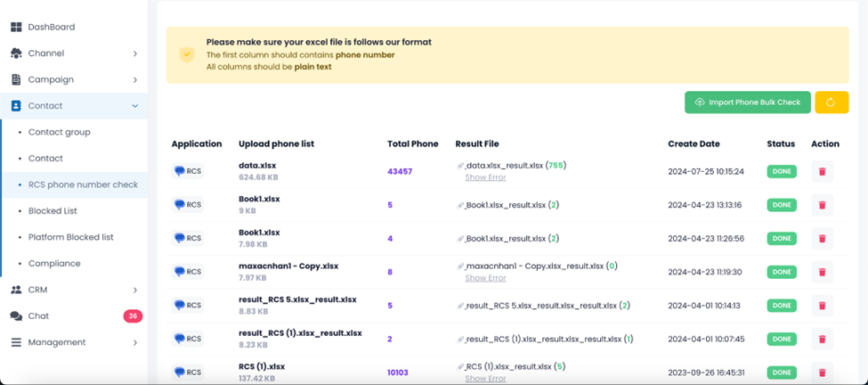The image size is (868, 385).
Task: Expand the Channel menu chevron
Action: click(135, 53)
